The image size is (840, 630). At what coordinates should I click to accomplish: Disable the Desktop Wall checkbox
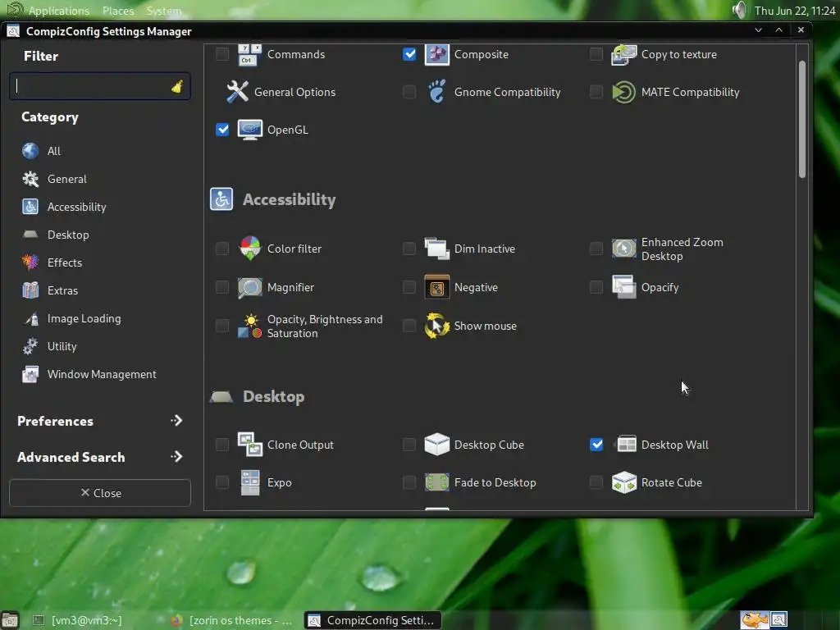pos(596,445)
